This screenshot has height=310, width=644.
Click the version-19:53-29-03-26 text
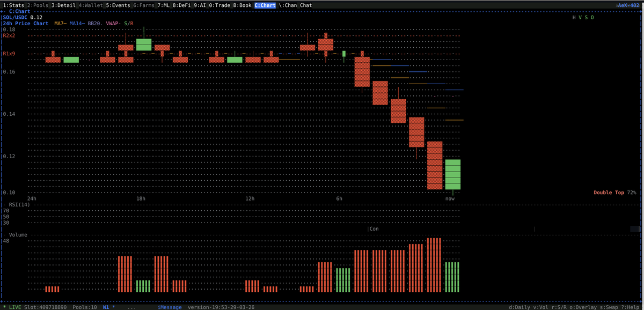pos(221,307)
